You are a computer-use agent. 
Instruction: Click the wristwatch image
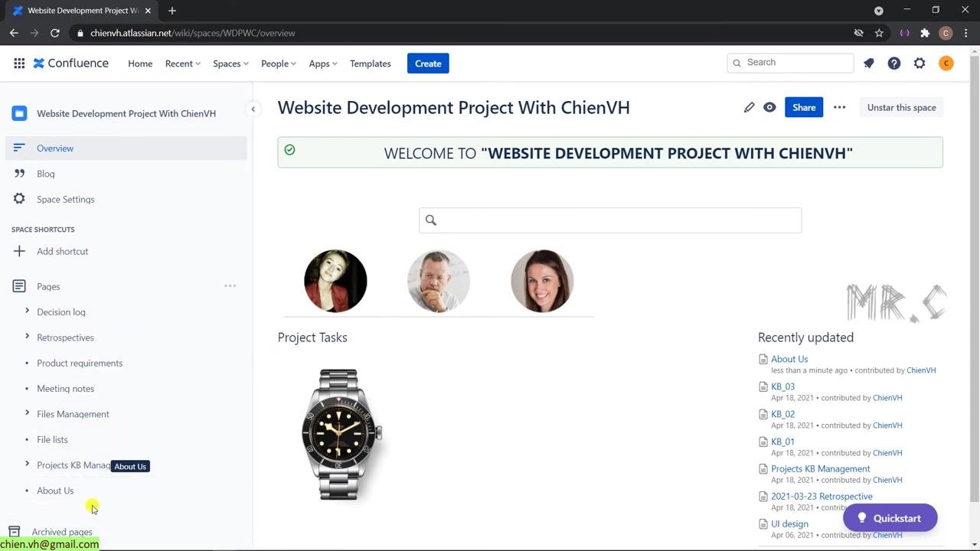(342, 434)
